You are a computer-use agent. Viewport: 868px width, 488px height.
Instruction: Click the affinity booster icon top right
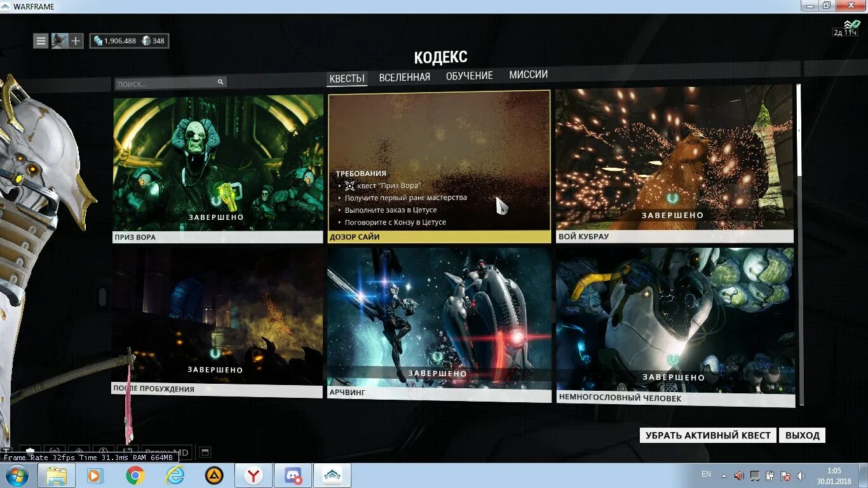[x=851, y=25]
